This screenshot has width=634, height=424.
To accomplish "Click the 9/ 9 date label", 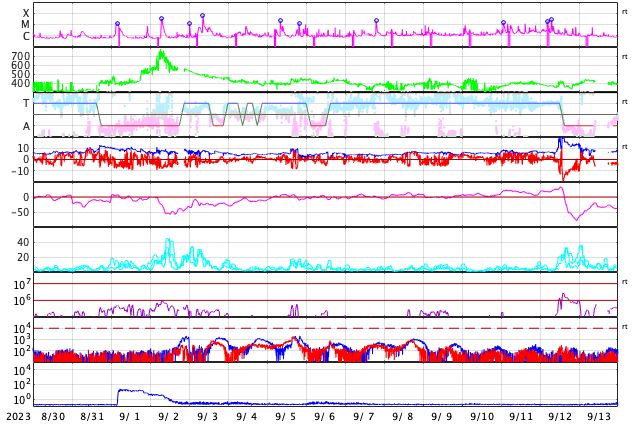I will [x=442, y=417].
